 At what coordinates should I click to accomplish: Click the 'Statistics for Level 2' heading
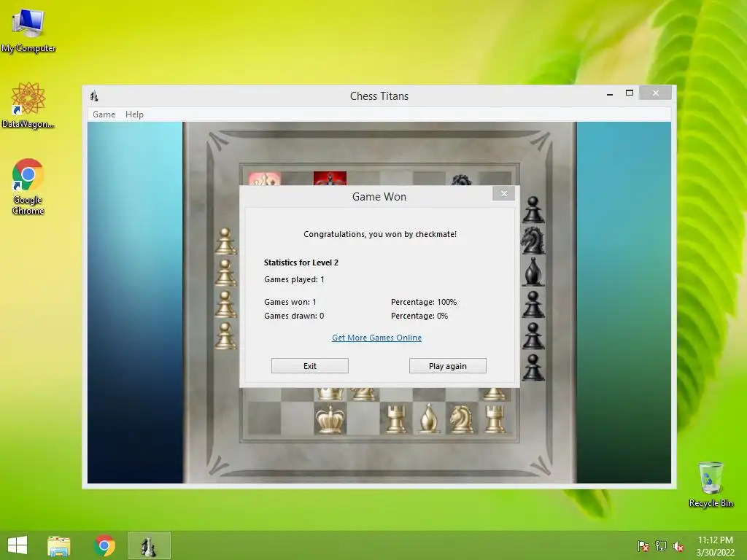coord(301,262)
